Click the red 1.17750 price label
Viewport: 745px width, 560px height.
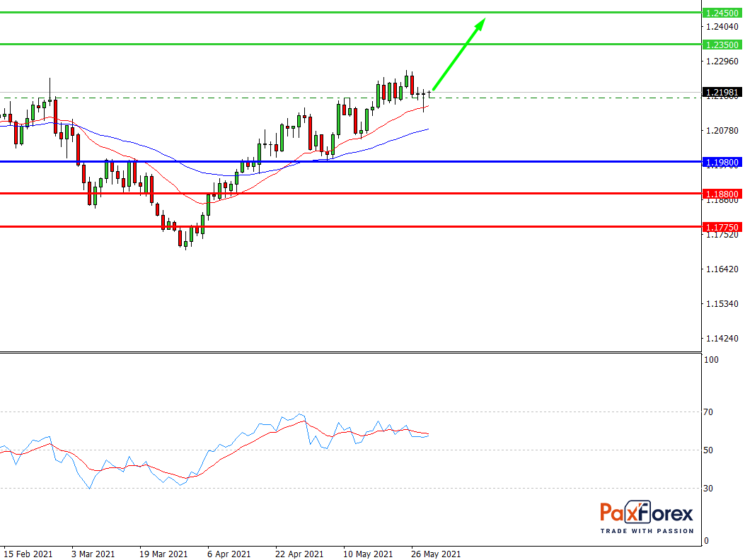pos(722,227)
